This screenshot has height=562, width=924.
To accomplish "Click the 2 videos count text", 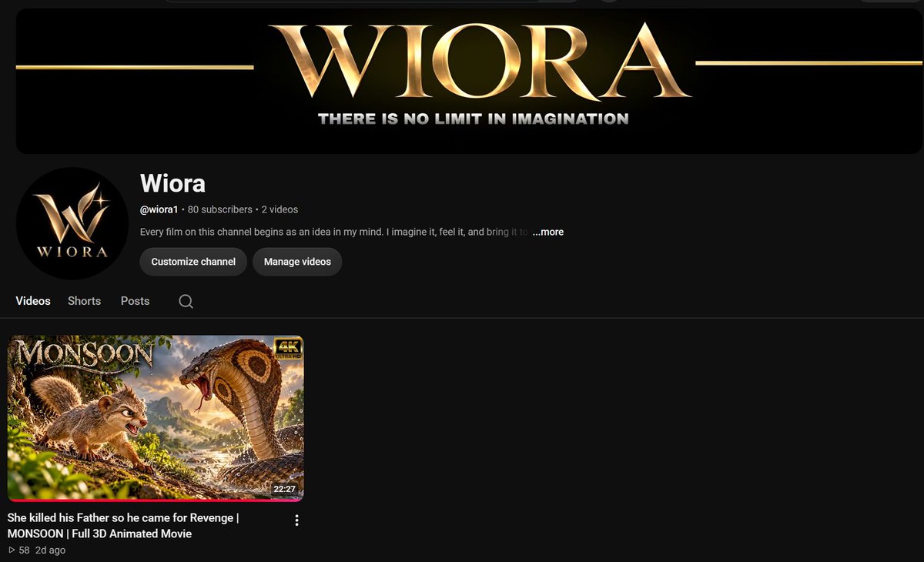I will [280, 209].
